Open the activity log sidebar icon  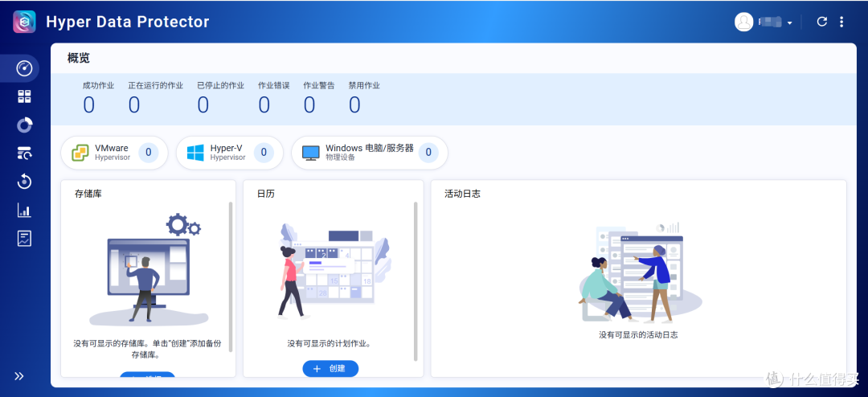24,239
